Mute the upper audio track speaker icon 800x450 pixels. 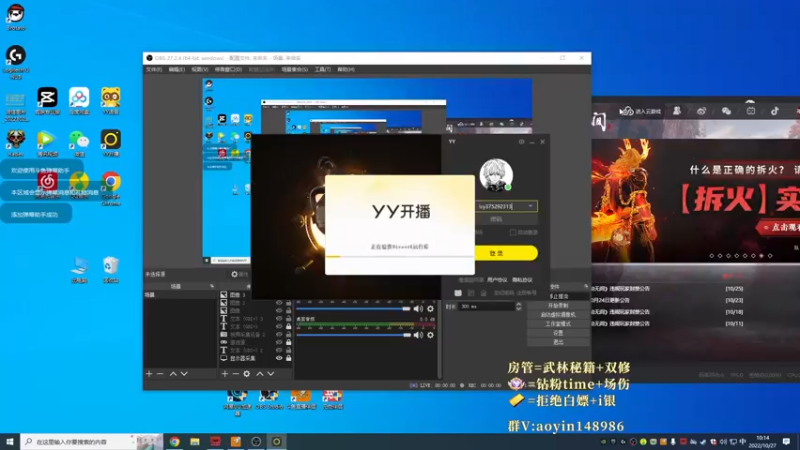[x=418, y=309]
